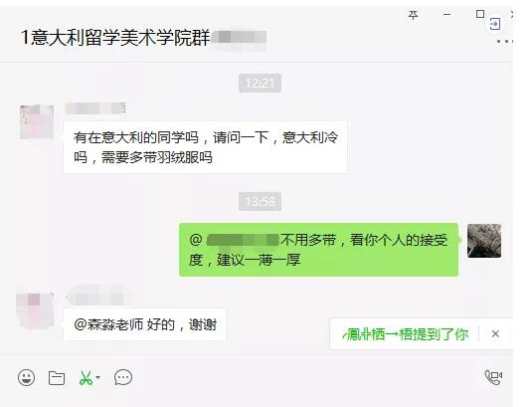The height and width of the screenshot is (407, 532).
Task: Open the send file folder icon
Action: tap(57, 378)
